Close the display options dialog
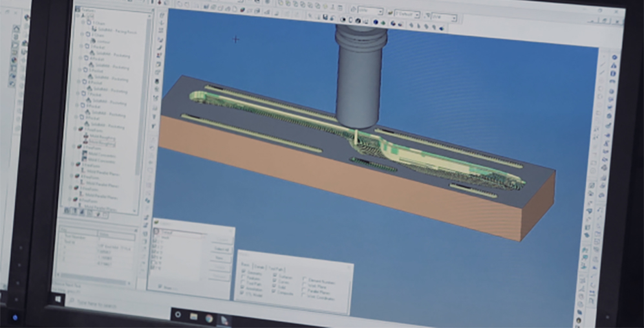Image resolution: width=644 pixels, height=328 pixels. [x=350, y=267]
